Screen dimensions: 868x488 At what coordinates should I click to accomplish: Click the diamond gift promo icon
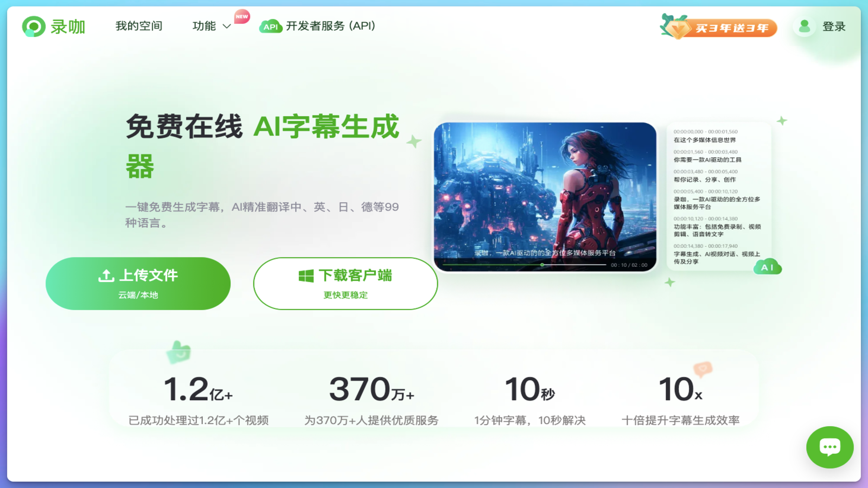coord(674,25)
